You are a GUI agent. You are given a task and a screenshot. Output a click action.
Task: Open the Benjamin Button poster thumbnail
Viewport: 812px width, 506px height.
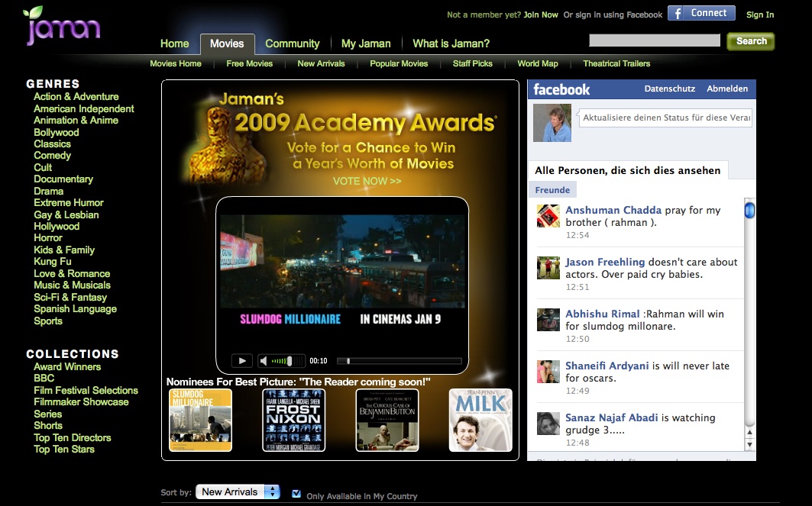[387, 420]
